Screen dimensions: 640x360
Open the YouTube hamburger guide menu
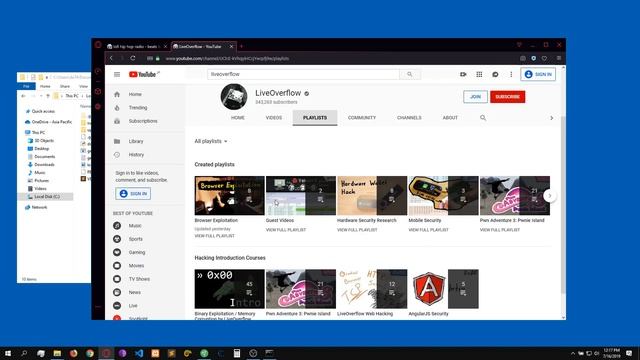pos(117,74)
